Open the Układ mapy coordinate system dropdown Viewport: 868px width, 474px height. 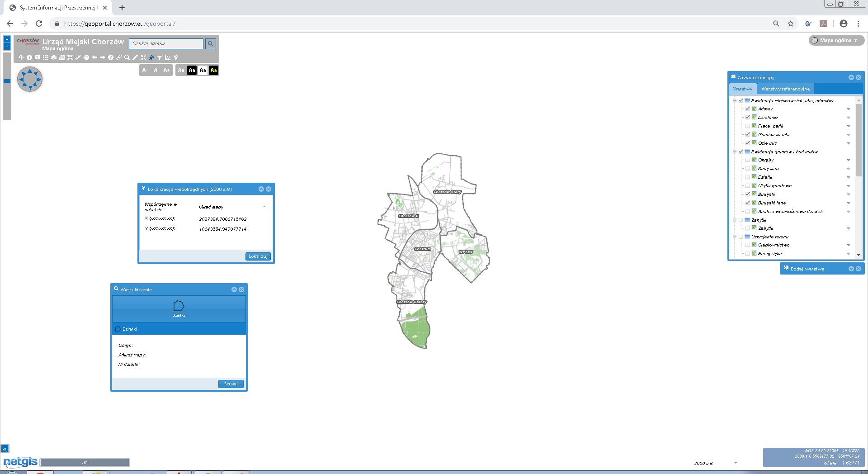click(x=264, y=207)
